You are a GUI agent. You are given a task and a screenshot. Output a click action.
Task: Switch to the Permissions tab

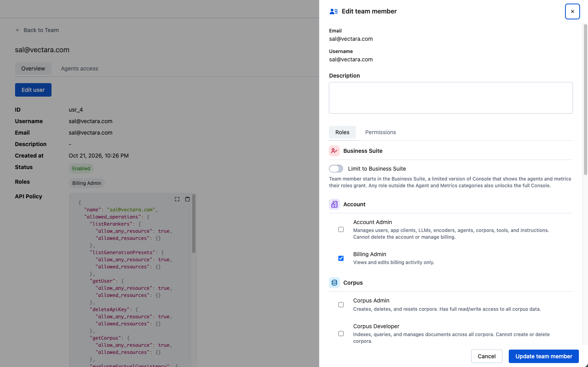pos(380,132)
